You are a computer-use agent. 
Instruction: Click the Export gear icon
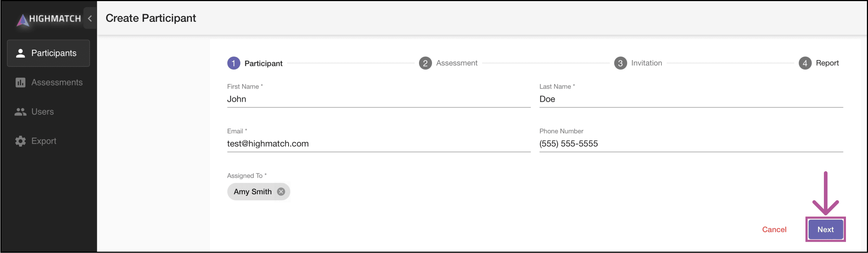pyautogui.click(x=21, y=141)
